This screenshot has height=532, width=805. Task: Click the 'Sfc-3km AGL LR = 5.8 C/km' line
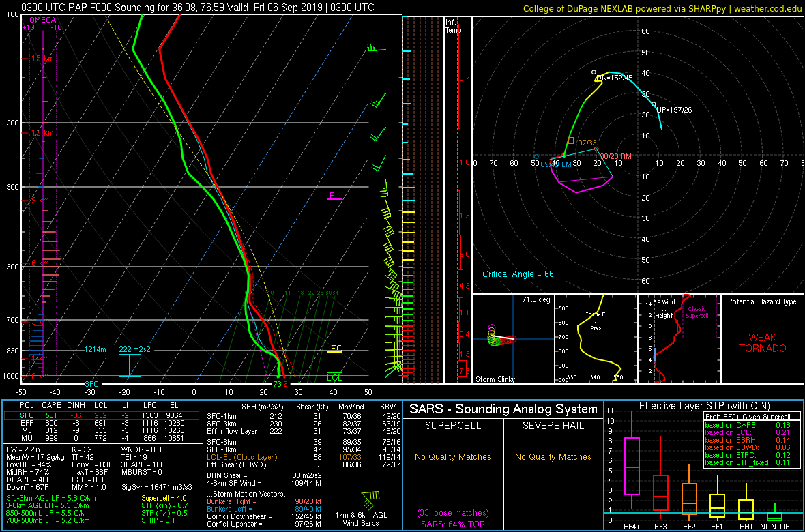click(51, 498)
